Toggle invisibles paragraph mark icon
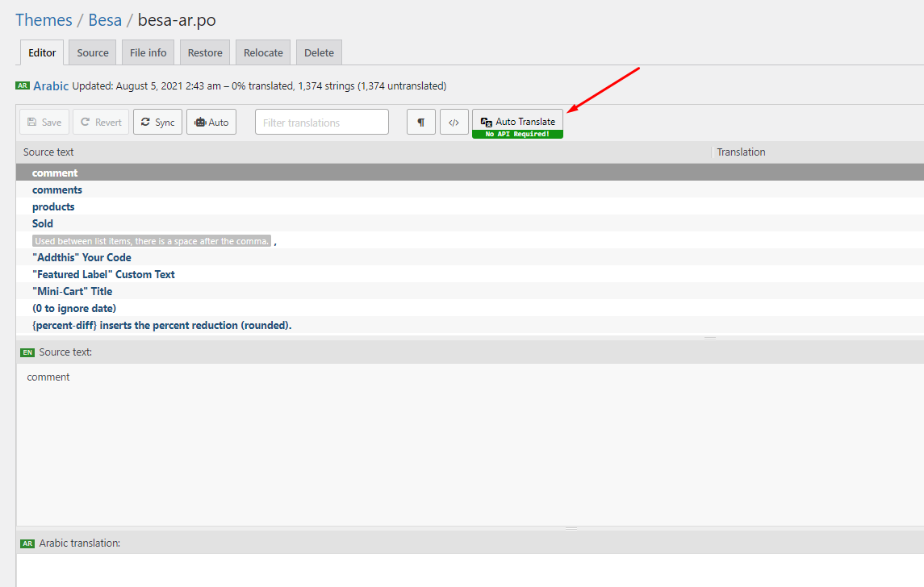Image resolution: width=924 pixels, height=587 pixels. [x=421, y=123]
